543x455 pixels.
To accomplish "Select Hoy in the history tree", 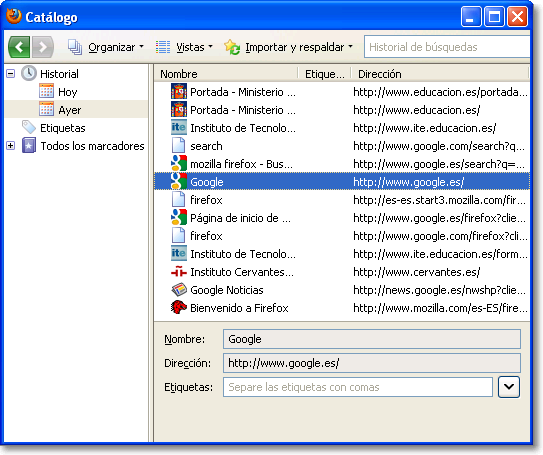I will (68, 92).
